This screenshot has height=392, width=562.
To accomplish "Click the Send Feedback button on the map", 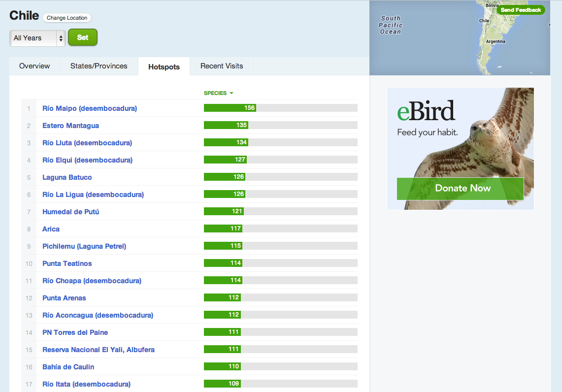I will [521, 9].
